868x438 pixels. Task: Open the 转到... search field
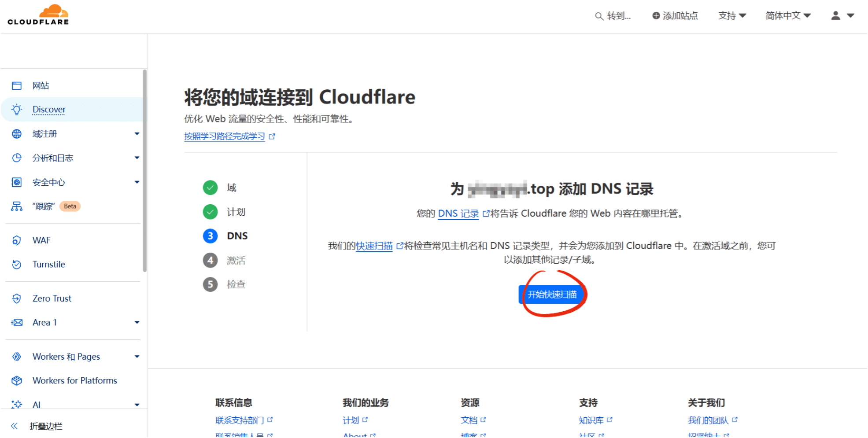tap(614, 16)
